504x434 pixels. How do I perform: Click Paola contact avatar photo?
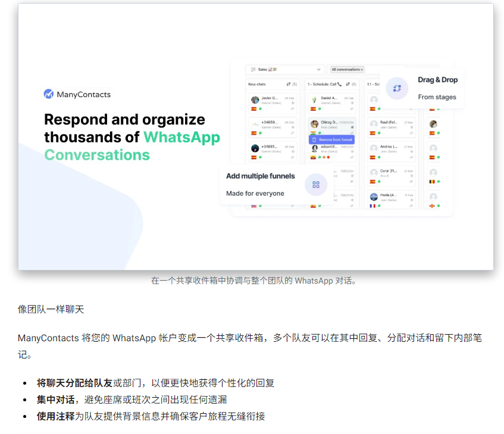[x=374, y=197]
